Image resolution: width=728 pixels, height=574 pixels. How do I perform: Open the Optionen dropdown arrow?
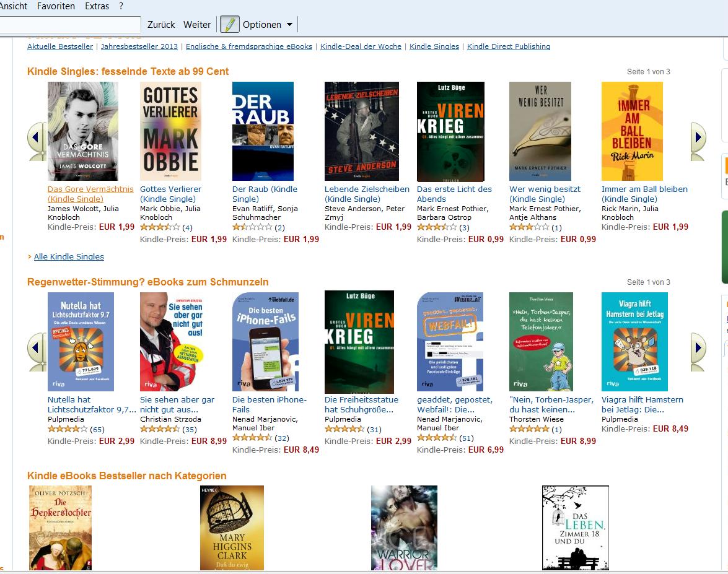(x=290, y=25)
